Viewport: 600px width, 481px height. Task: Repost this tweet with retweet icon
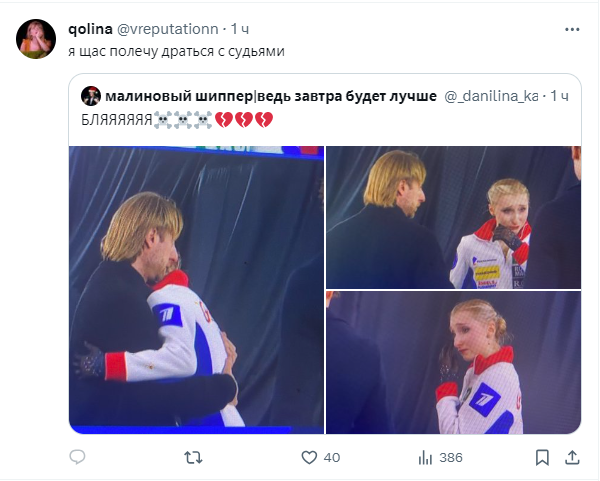(x=194, y=457)
